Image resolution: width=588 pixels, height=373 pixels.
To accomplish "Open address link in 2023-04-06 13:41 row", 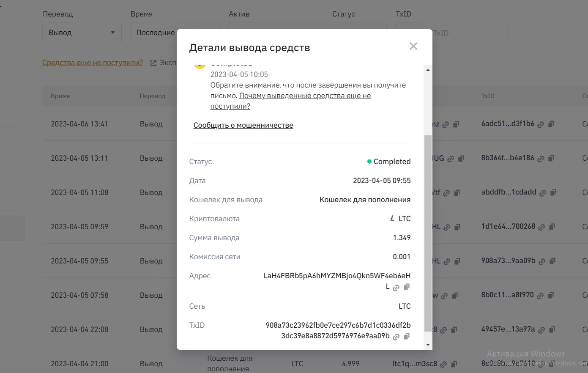I will pos(446,125).
